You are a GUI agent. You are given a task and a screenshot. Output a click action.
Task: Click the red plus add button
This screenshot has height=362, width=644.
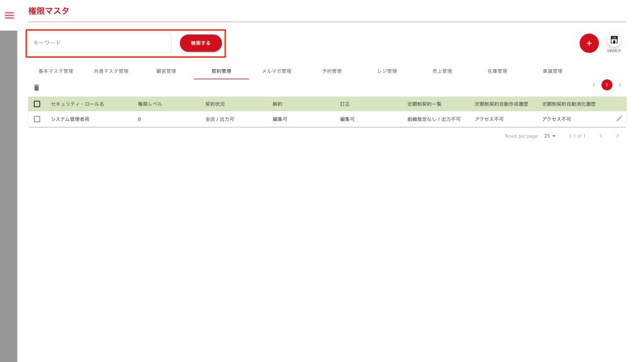pyautogui.click(x=589, y=43)
